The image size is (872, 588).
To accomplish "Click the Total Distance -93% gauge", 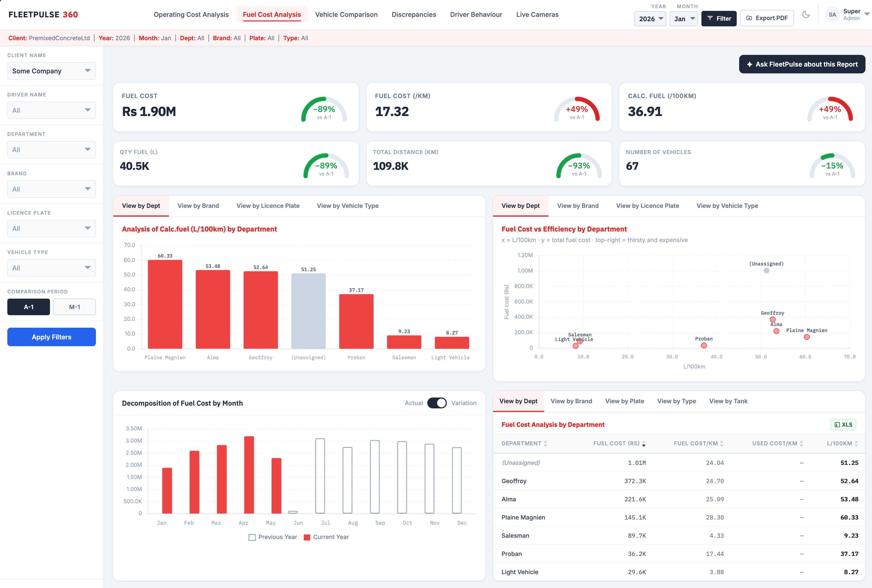I will point(579,166).
